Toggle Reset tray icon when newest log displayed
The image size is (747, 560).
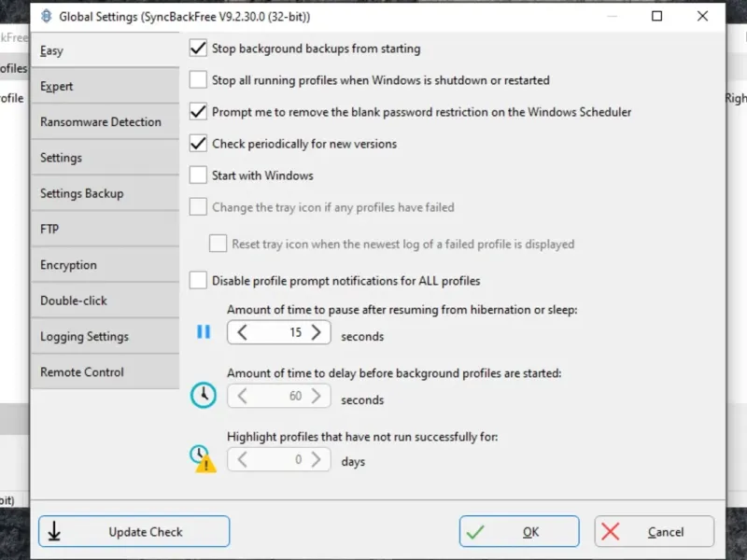point(218,244)
